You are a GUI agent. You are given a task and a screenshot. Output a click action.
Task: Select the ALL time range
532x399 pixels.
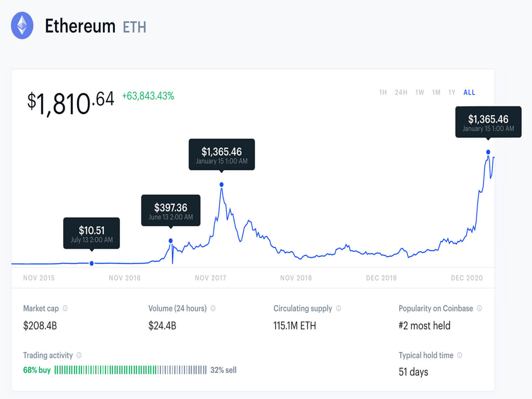[x=469, y=92]
